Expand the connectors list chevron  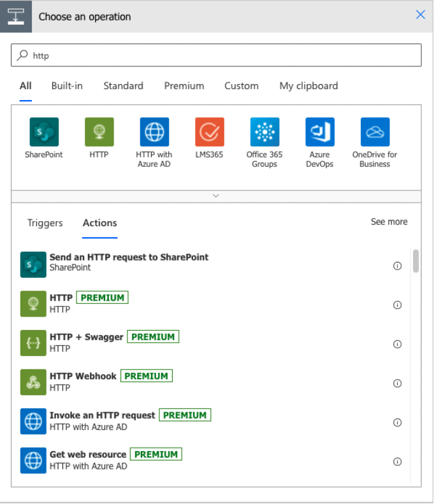coord(216,196)
